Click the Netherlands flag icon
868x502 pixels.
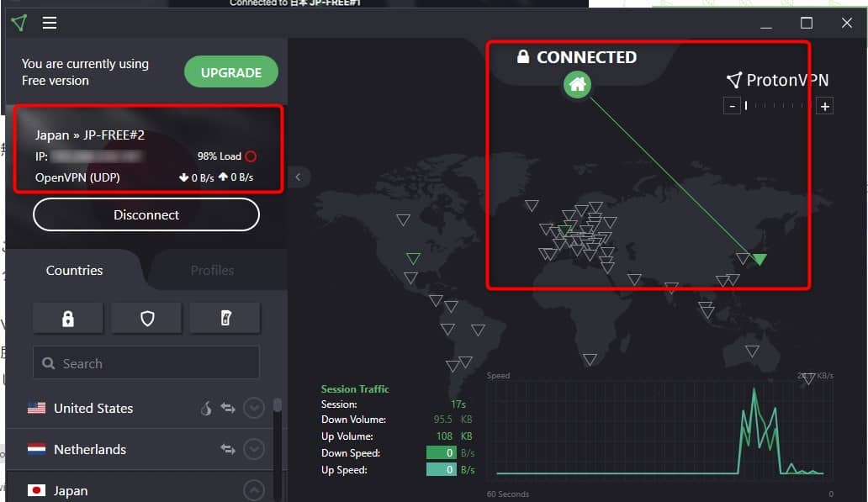36,449
